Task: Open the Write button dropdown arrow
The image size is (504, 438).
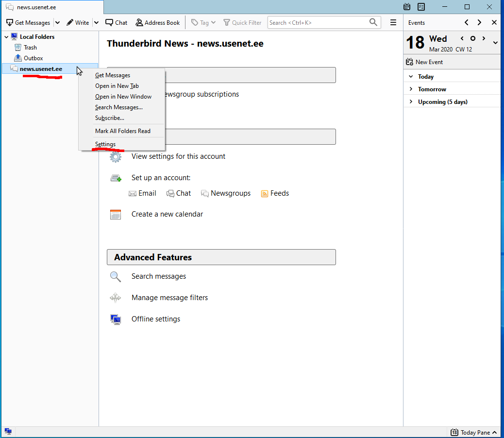Action: [x=96, y=23]
